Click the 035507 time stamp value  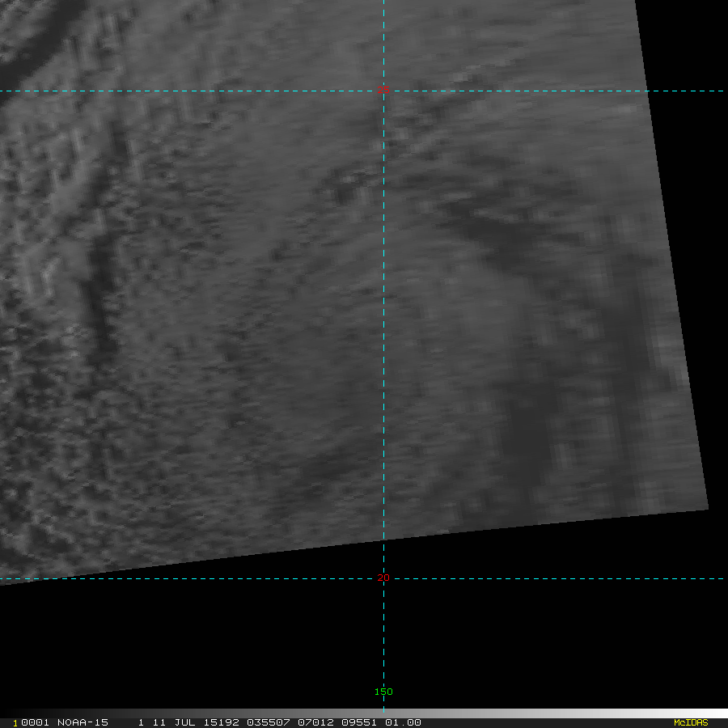click(269, 722)
